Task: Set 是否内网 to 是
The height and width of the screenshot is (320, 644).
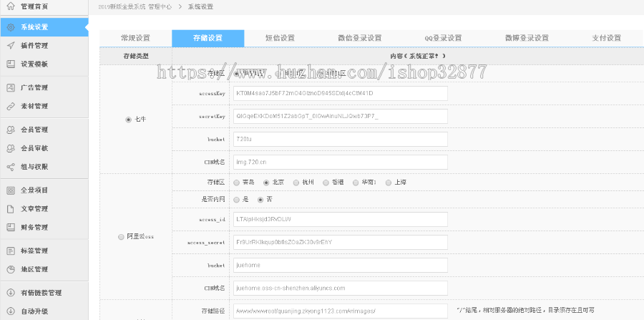Action: [x=236, y=200]
